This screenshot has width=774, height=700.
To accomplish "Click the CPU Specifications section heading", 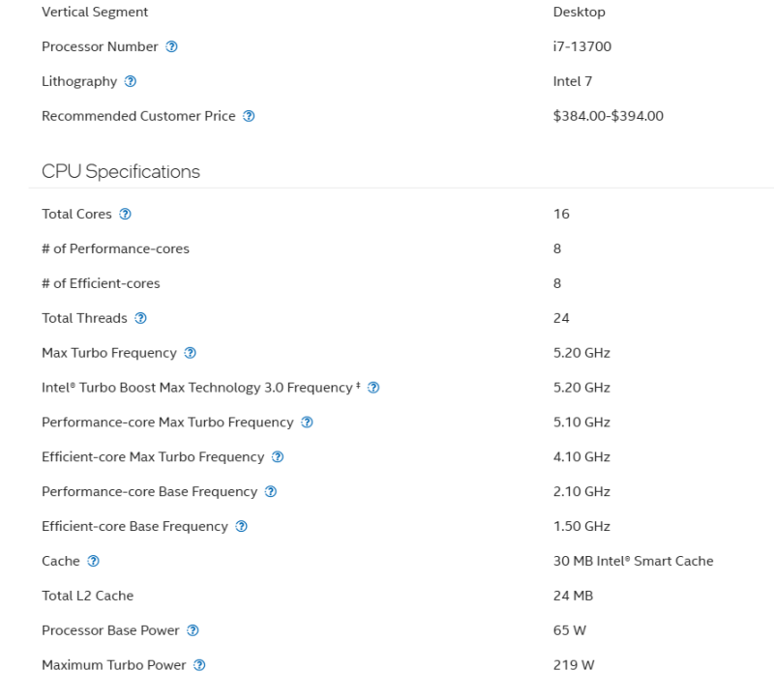I will (x=121, y=171).
